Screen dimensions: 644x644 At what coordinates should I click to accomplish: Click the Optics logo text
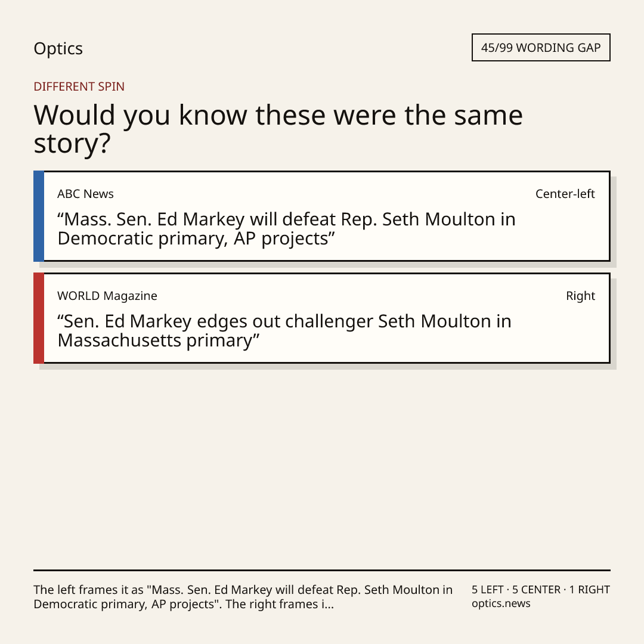point(58,48)
